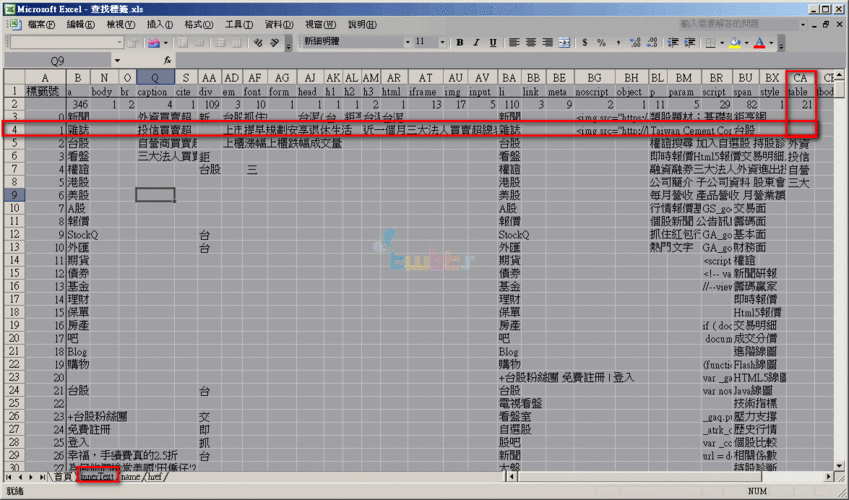This screenshot has height=500, width=849.
Task: Click vertical scrollbar down arrow
Action: coord(839,465)
